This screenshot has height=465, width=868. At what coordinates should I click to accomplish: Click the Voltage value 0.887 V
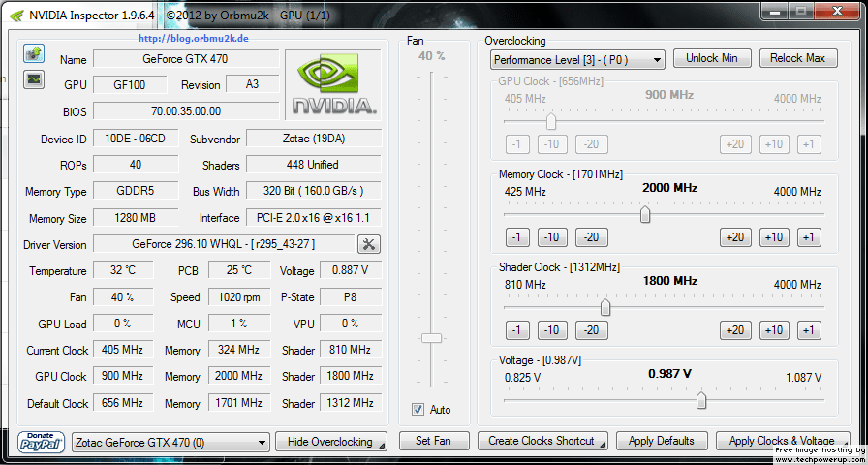[351, 270]
